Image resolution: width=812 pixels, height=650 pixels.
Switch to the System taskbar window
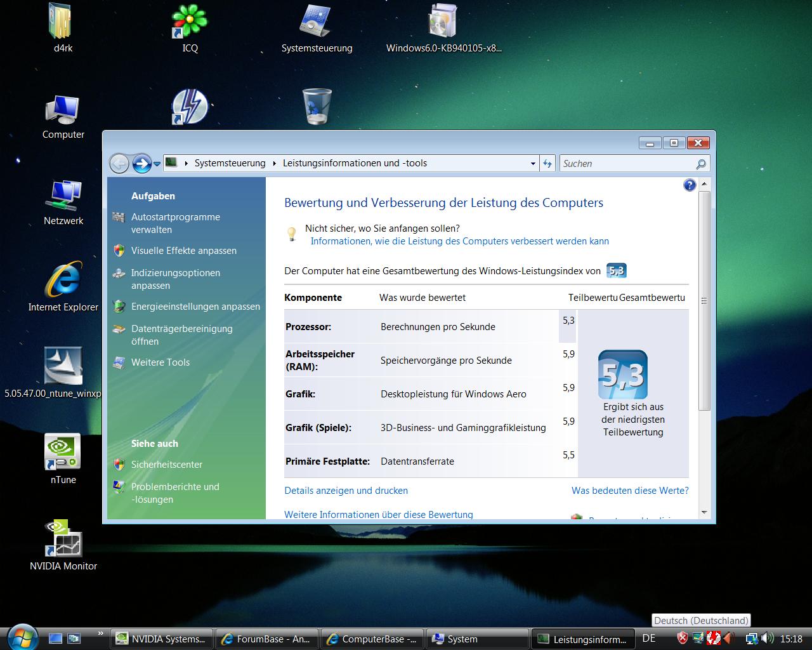478,639
